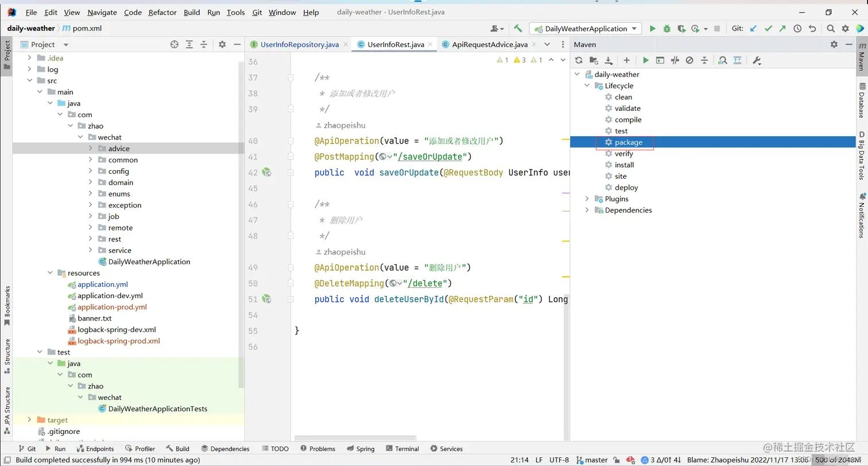Switch to the ApiRequestAdvice.java tab
Viewport: 868px width, 466px height.
tap(490, 44)
